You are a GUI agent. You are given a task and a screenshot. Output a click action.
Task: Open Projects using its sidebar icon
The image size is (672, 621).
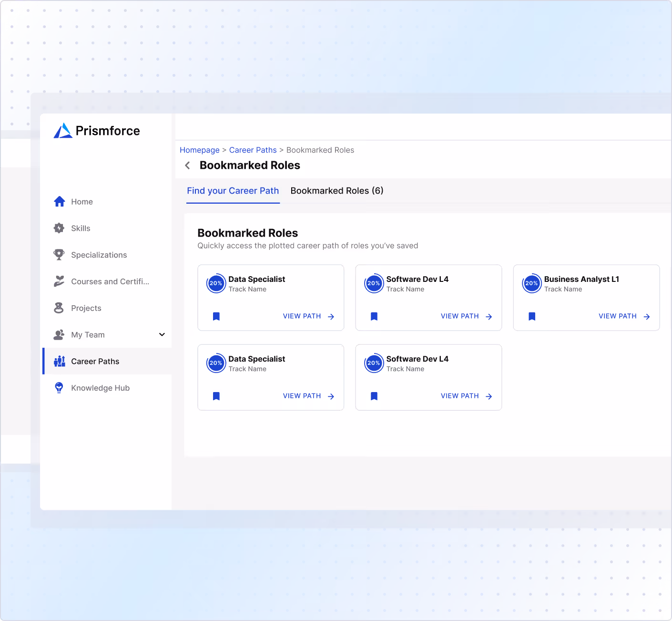(59, 308)
